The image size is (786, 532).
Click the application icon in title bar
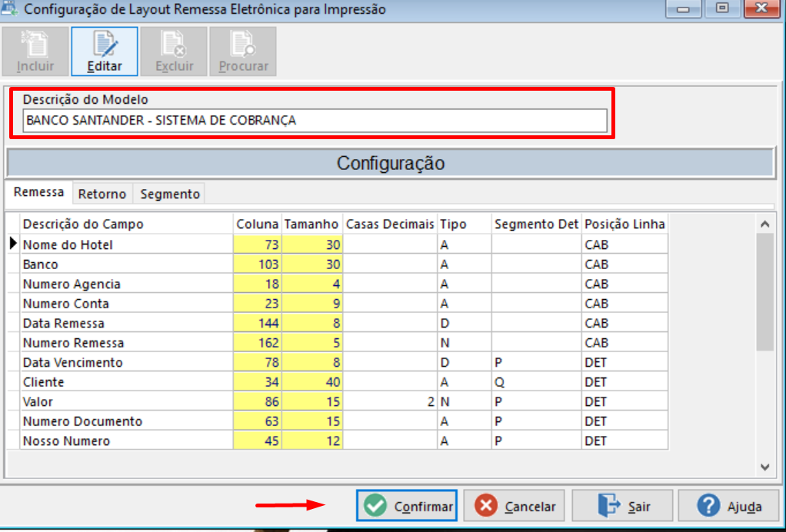tap(9, 8)
